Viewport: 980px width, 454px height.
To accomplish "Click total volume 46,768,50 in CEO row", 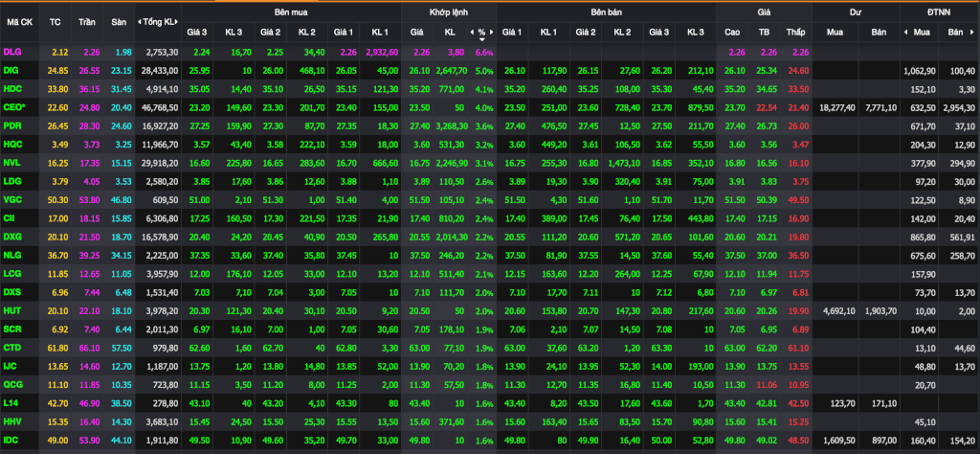I will pyautogui.click(x=162, y=107).
